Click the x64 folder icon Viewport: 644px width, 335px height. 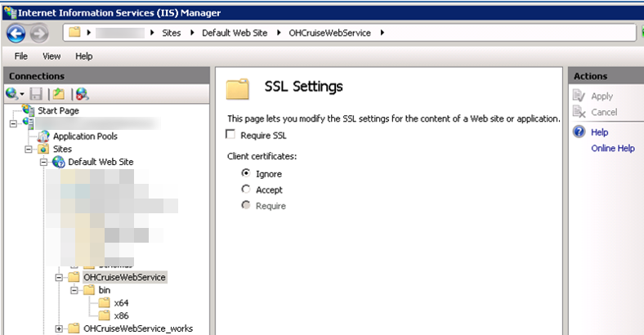coord(105,303)
